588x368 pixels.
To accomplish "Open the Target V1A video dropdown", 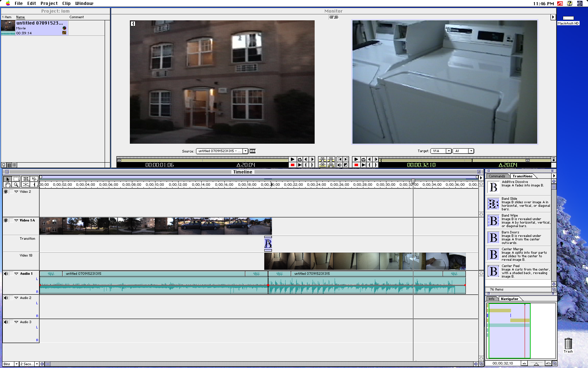I will tap(448, 151).
